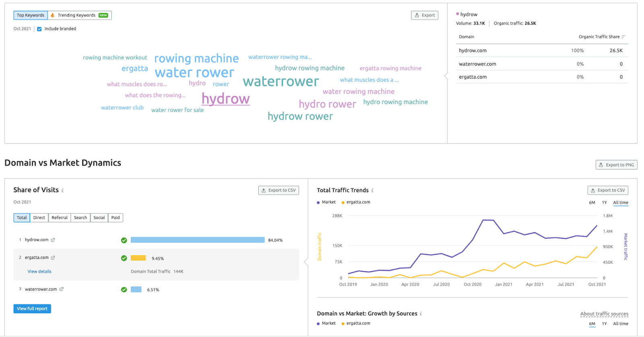This screenshot has height=337, width=644.
Task: Select keyword 'waterrower' in the cloud
Action: [281, 82]
